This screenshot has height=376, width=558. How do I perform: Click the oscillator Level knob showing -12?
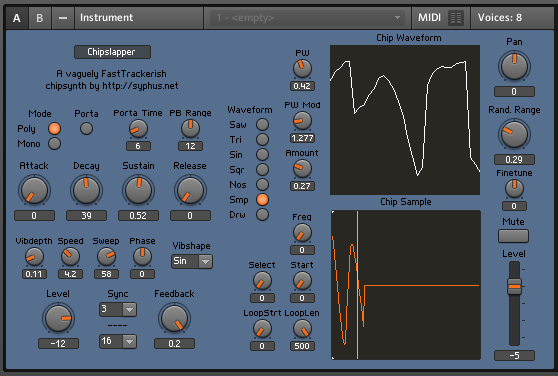[x=58, y=318]
